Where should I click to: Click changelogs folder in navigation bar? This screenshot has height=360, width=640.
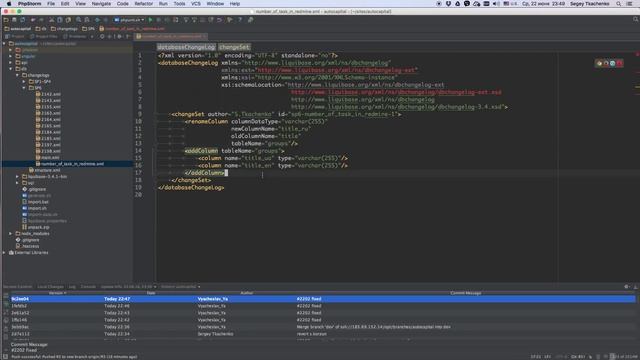tap(64, 29)
